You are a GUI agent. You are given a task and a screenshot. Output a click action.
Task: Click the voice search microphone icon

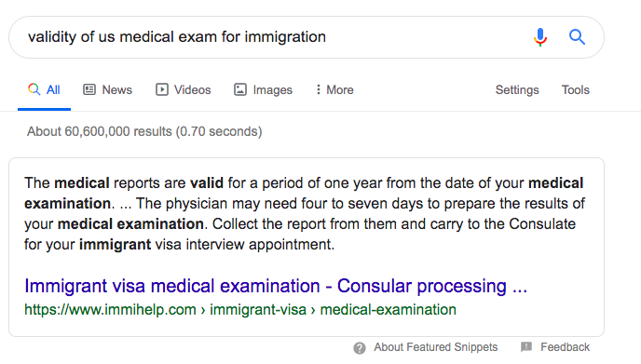pos(540,36)
